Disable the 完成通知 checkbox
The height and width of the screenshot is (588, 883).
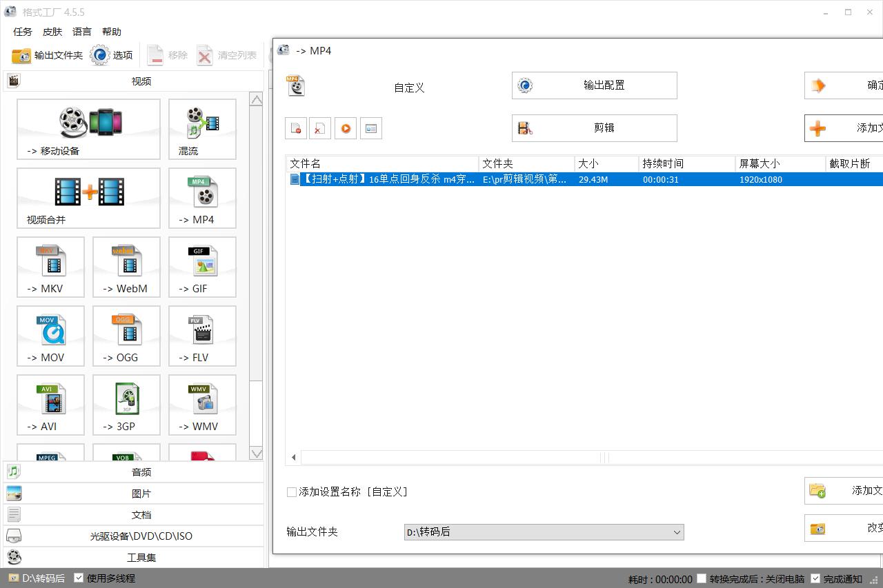(815, 578)
